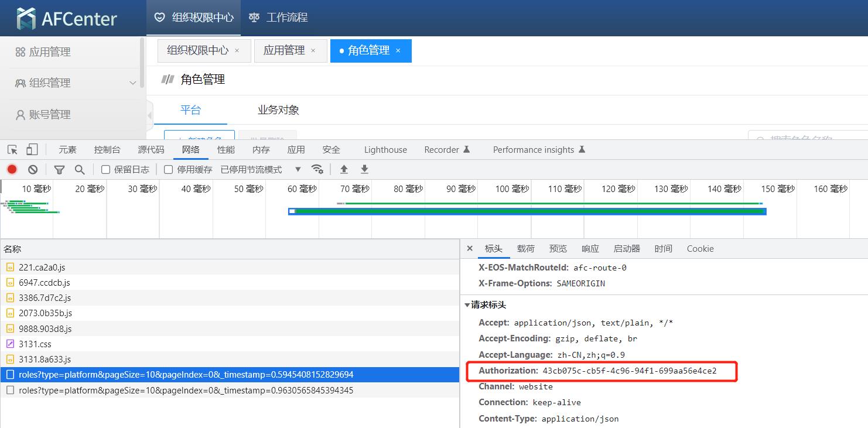Screen dimensions: 868x428
Task: Open the network filter icon
Action: [59, 169]
